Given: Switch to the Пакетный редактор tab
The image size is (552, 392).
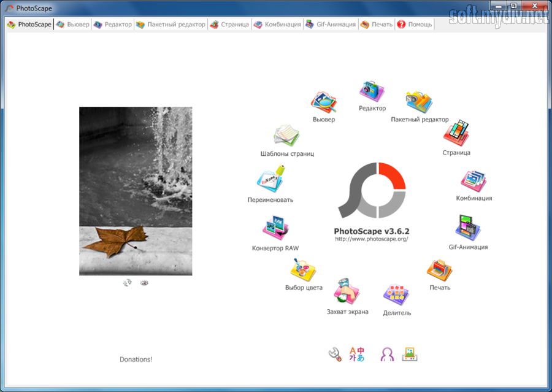Looking at the screenshot, I should (171, 25).
